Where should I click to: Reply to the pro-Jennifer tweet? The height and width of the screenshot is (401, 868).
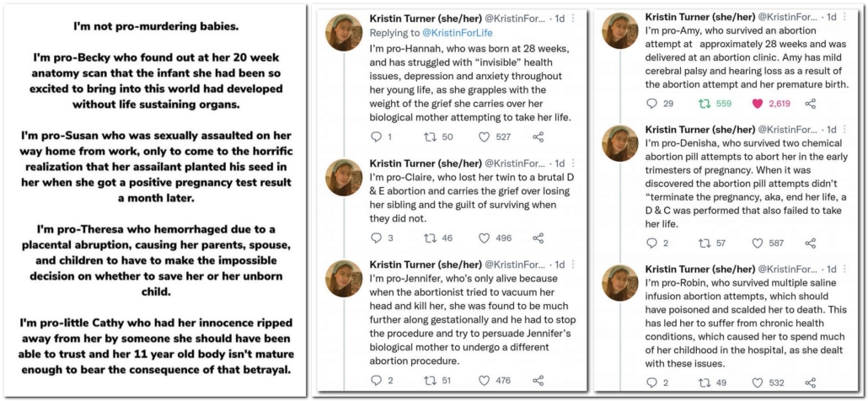click(x=376, y=381)
